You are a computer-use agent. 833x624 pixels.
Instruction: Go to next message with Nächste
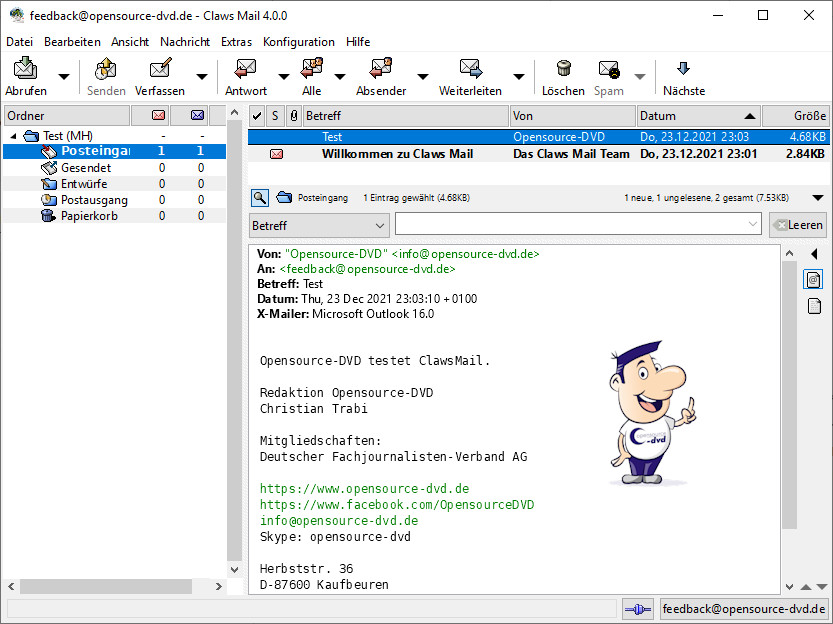pyautogui.click(x=683, y=69)
